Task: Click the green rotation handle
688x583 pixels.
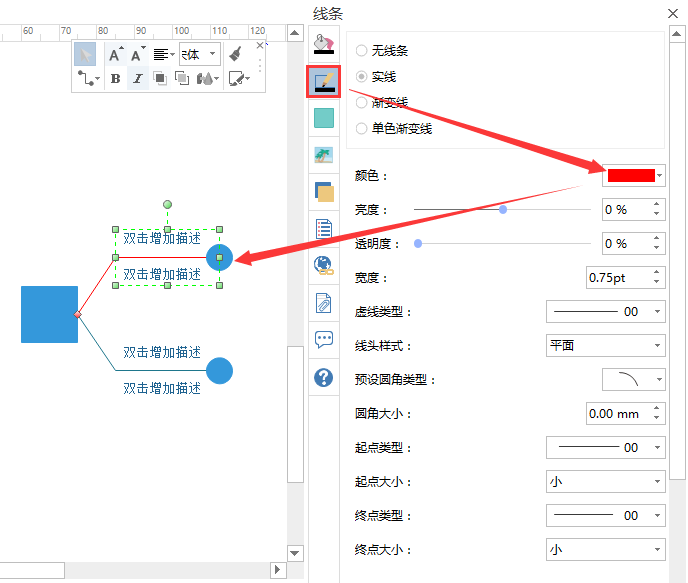Action: 167,204
